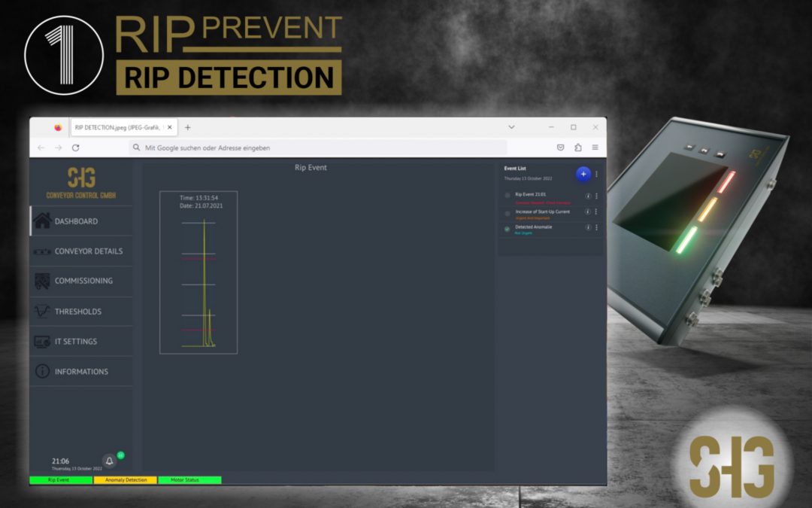Show info for Increase of Start-Up Current
Image resolution: width=812 pixels, height=508 pixels.
(588, 211)
